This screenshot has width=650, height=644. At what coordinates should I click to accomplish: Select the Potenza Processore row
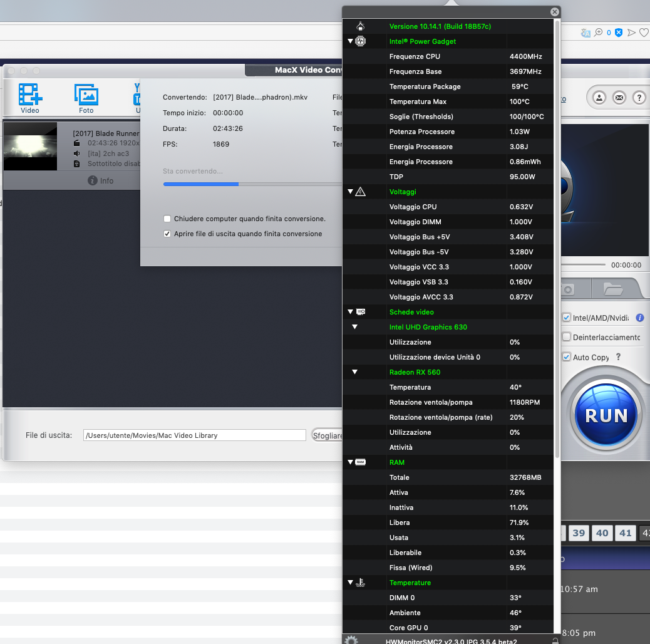[x=448, y=132]
